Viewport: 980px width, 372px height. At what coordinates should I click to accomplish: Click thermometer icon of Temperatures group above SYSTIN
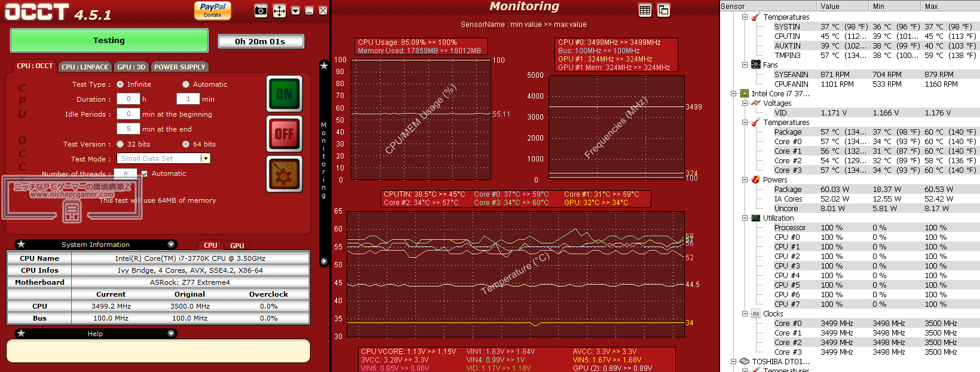756,17
